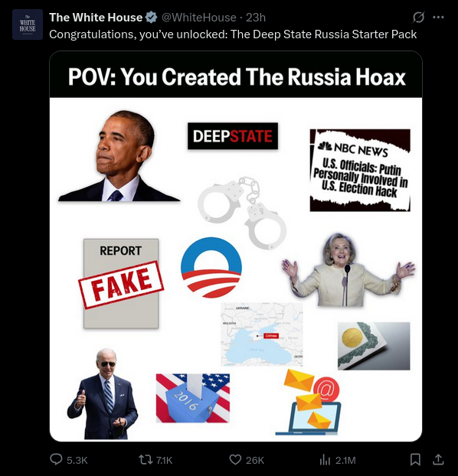Viewport: 458px width, 476px height.
Task: Open the three-dot more options menu
Action: (438, 18)
